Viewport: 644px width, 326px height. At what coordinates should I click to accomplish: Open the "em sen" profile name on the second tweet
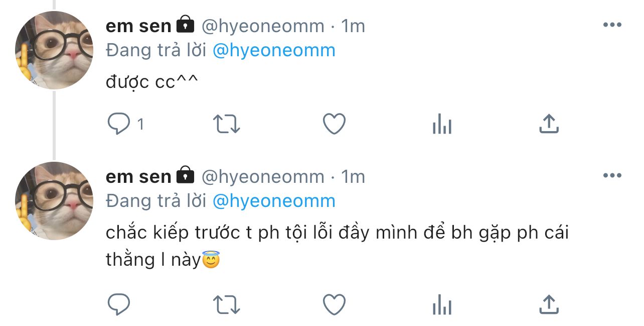tap(138, 177)
